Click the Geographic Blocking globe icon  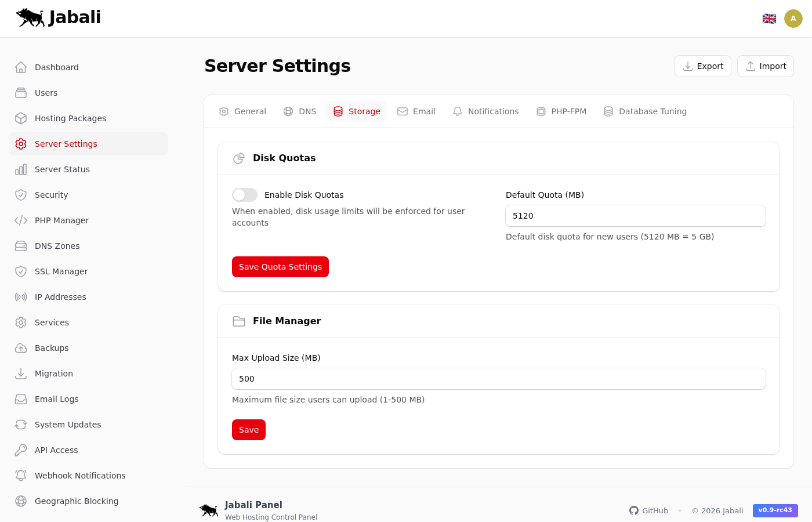coord(21,501)
